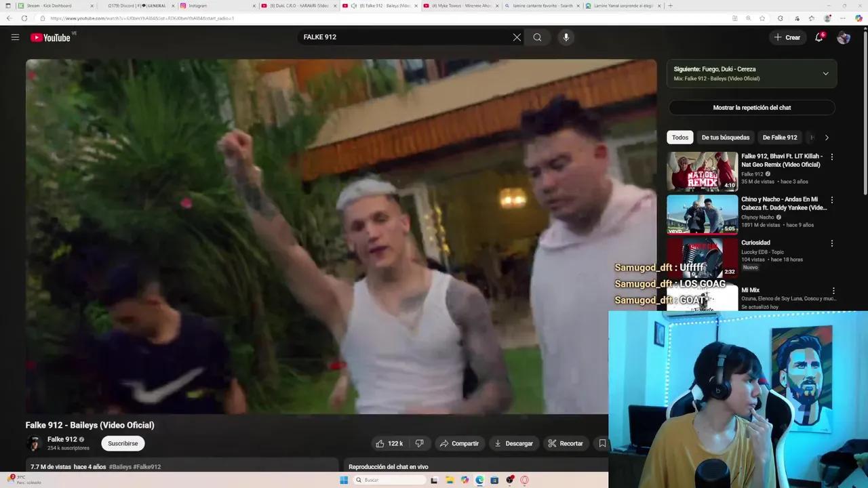The image size is (868, 488).
Task: Click the Baileys video player
Action: (x=341, y=237)
